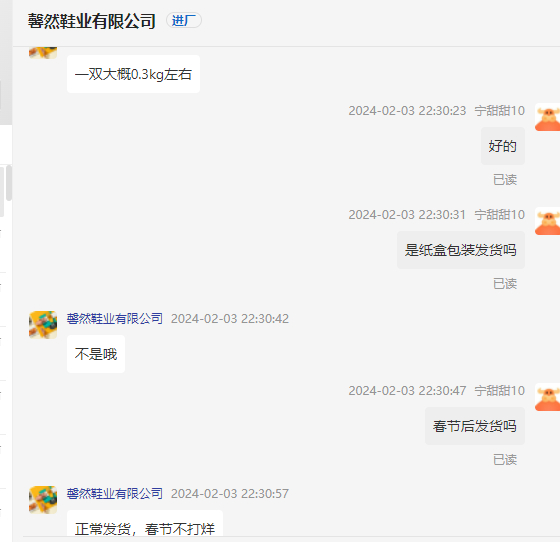Click the 已读 status under 好的
This screenshot has width=560, height=542.
[505, 180]
